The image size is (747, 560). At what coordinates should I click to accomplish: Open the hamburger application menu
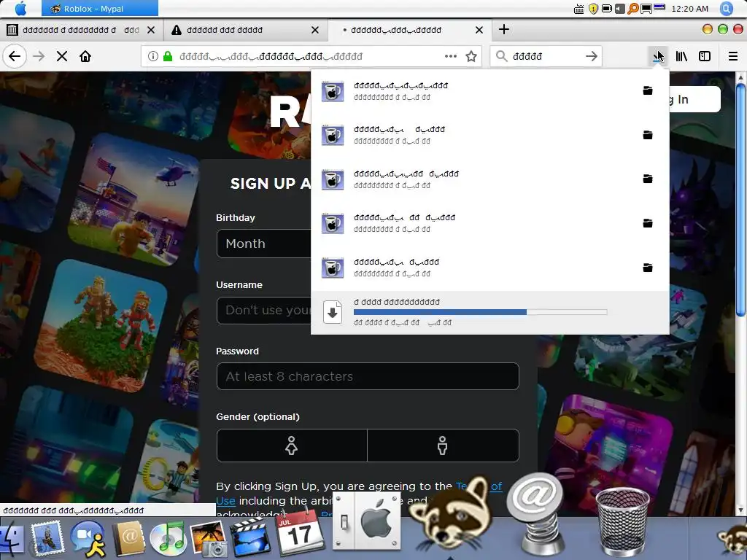(x=733, y=57)
